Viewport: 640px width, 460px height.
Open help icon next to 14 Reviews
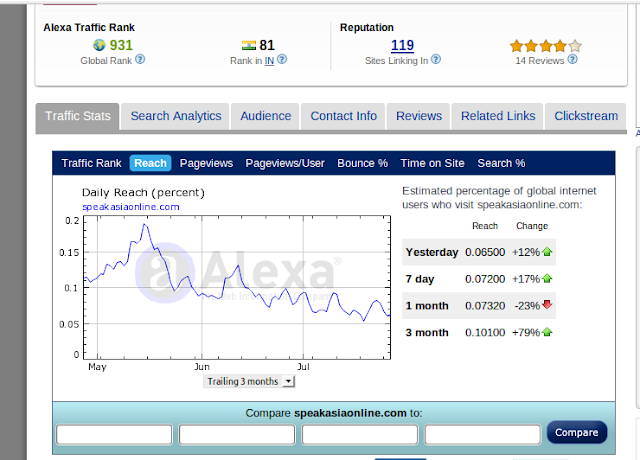coord(573,60)
